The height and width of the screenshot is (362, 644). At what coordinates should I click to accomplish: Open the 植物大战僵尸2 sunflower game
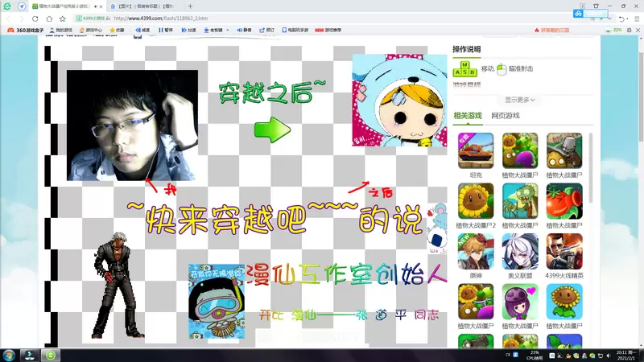(476, 201)
